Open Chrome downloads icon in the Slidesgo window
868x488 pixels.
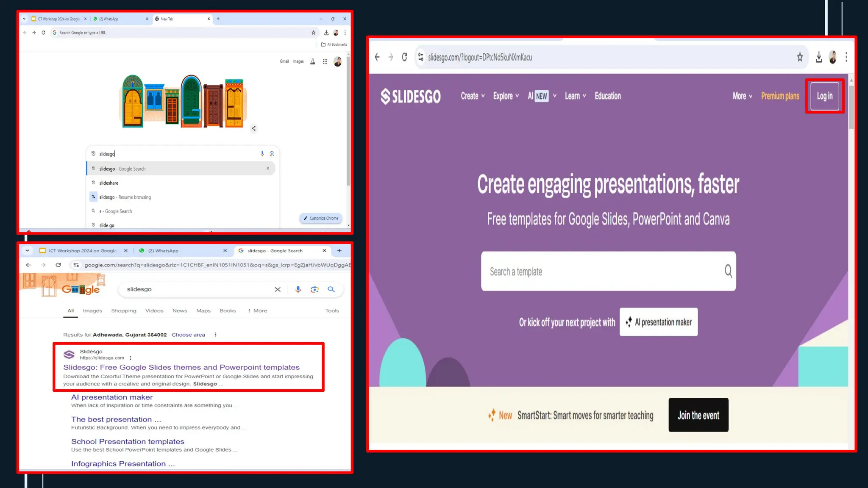click(x=819, y=57)
